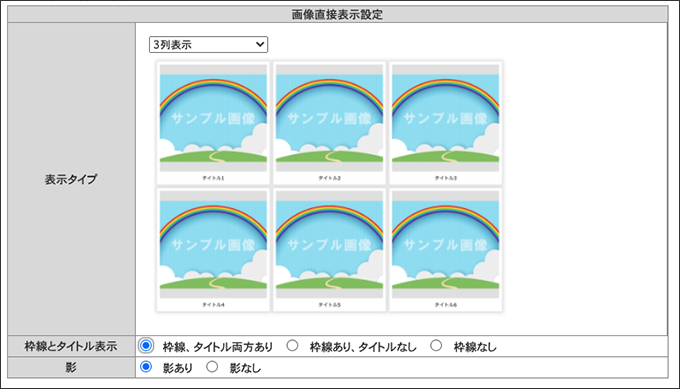This screenshot has height=389, width=680.
Task: Click sample image thumbnail タイトル4
Action: (213, 245)
